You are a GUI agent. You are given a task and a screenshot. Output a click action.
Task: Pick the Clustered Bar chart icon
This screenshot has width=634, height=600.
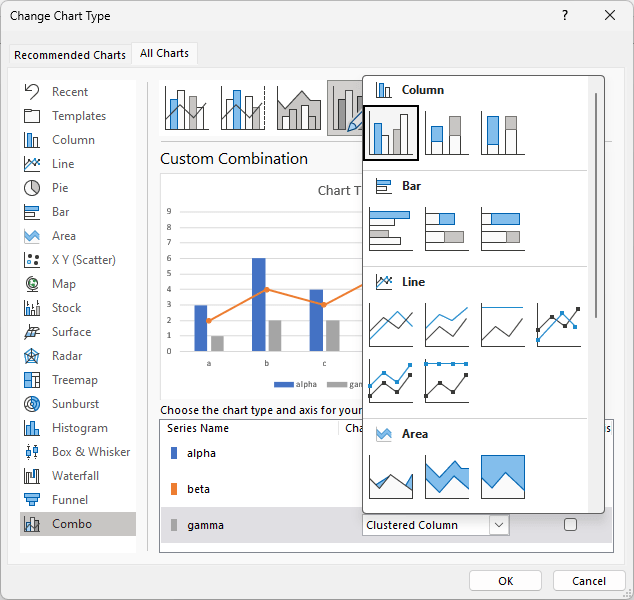[x=391, y=229]
